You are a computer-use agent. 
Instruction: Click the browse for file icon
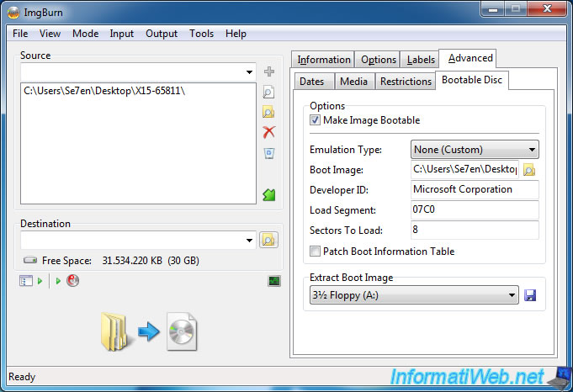click(x=269, y=92)
